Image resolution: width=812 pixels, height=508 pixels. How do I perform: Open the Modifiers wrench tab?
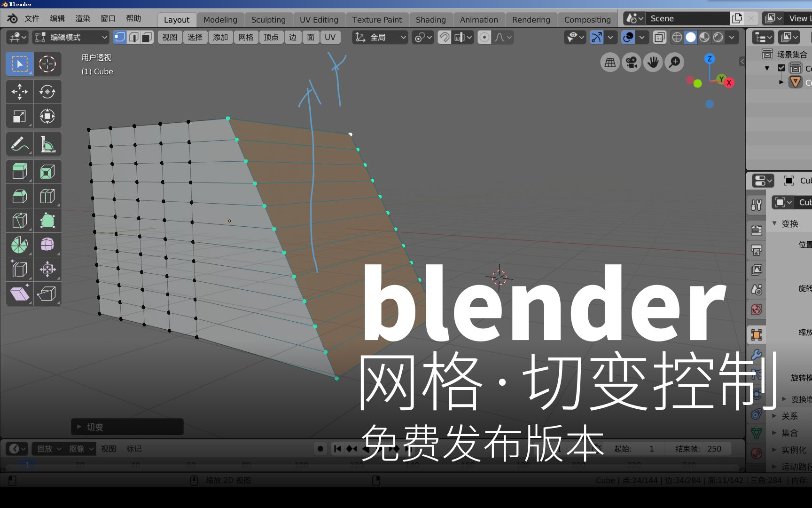(x=757, y=355)
